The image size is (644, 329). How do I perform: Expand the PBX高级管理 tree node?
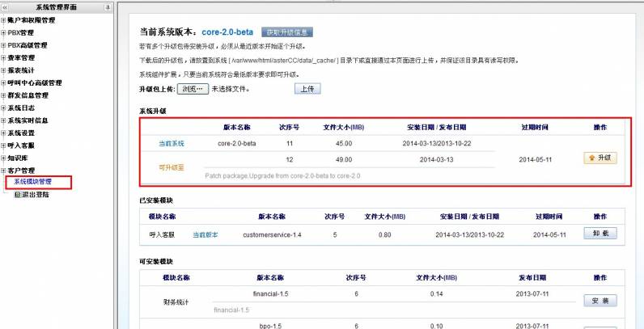tap(3, 44)
